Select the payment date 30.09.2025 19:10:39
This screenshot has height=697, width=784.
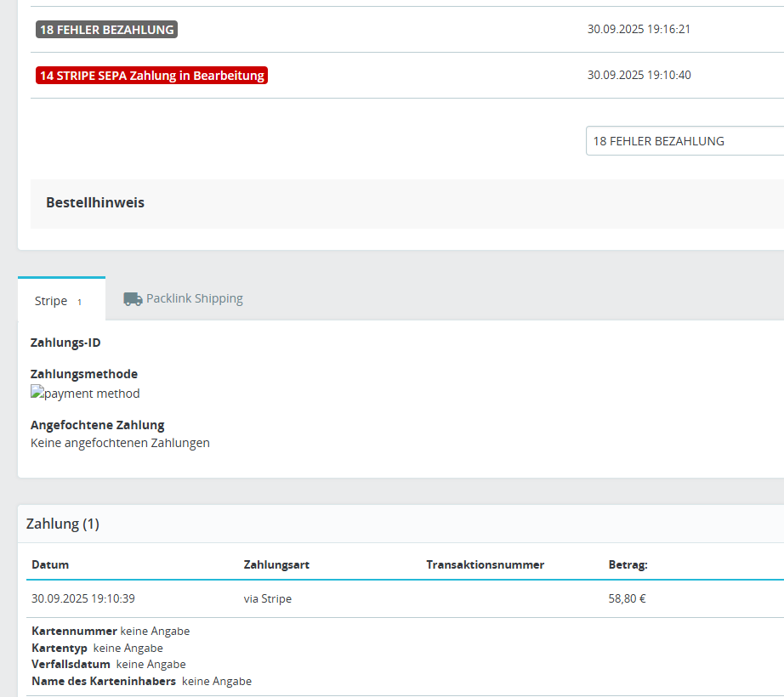click(83, 598)
